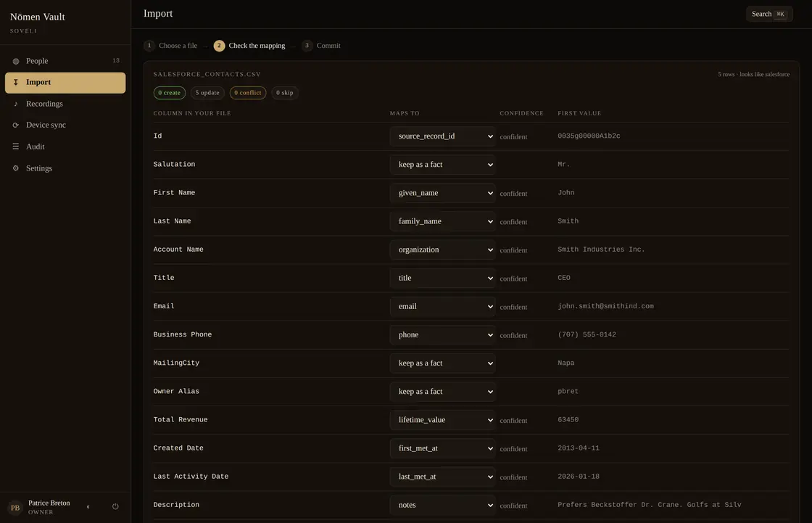Click the Business Phone column name

coord(182,335)
